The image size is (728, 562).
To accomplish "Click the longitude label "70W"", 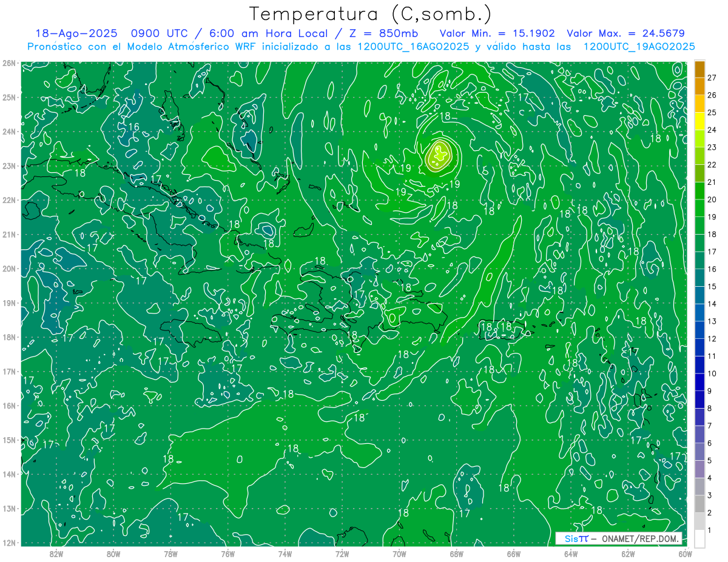I will click(399, 554).
